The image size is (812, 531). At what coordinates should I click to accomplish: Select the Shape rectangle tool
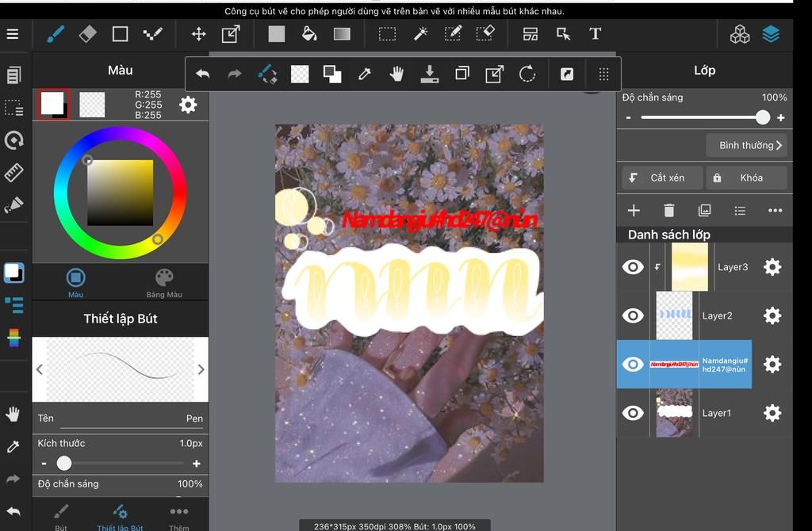(x=121, y=34)
